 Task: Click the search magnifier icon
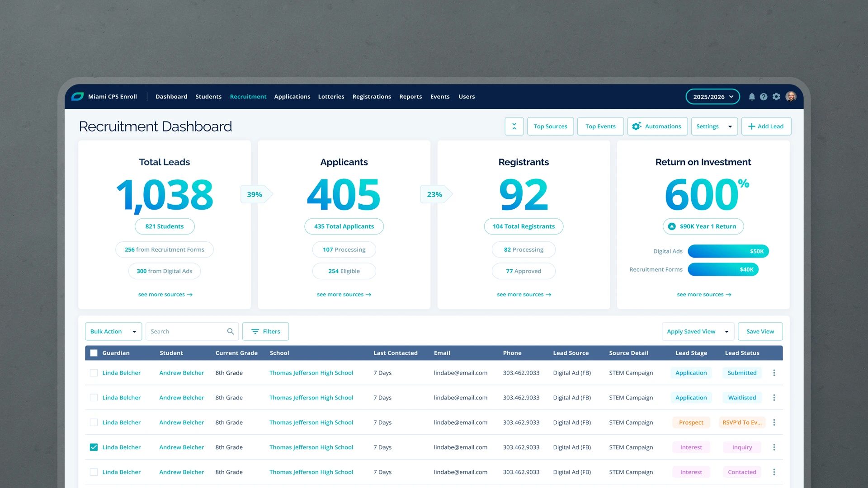(231, 332)
